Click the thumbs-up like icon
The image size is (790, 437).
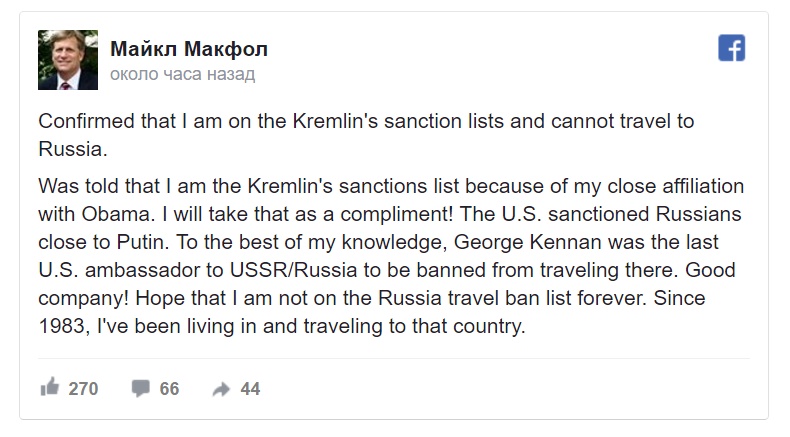[x=48, y=388]
